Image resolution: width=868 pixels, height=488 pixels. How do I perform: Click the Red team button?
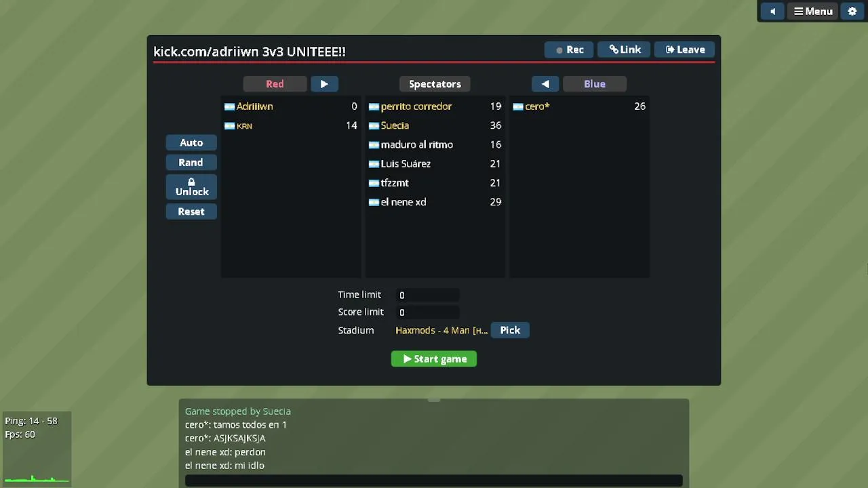pyautogui.click(x=275, y=84)
